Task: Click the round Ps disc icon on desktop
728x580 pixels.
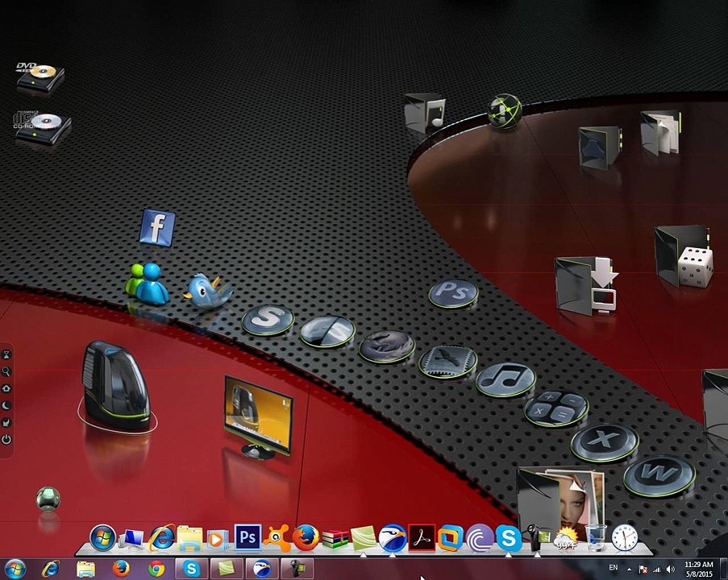Action: (453, 293)
